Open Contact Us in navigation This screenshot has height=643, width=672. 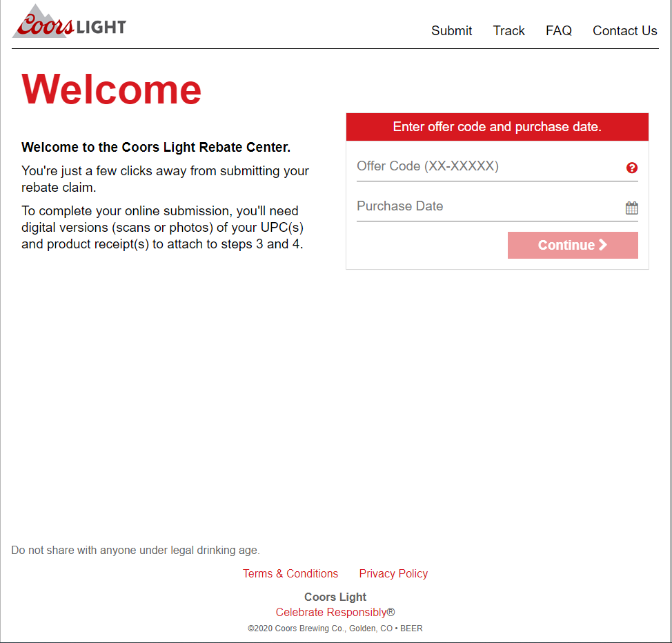pos(625,31)
